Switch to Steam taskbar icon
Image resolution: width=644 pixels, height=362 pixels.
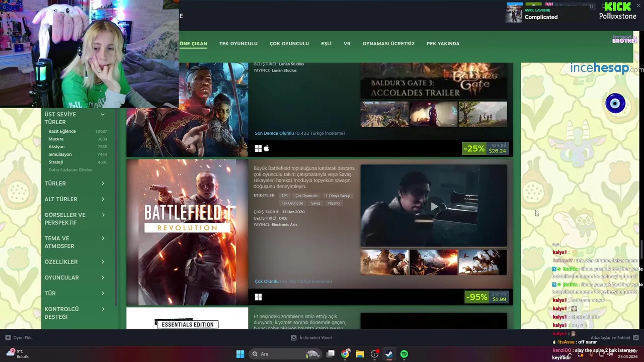(389, 354)
